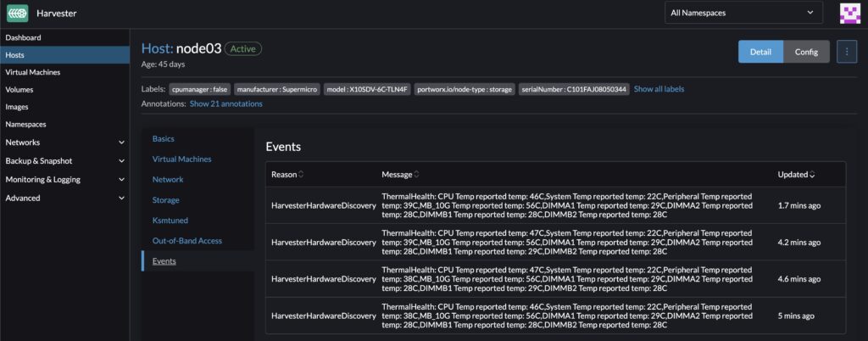Click the Show all labels link
The height and width of the screenshot is (341, 868).
(x=659, y=89)
